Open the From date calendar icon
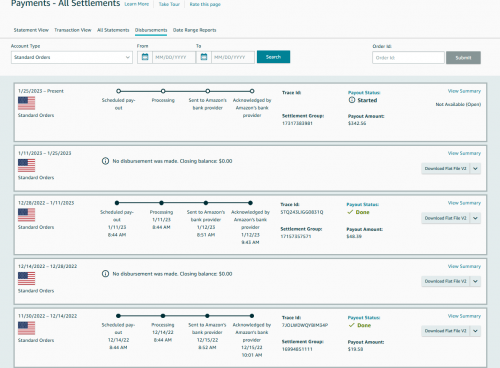Viewport: 500px width, 368px height. (x=145, y=57)
